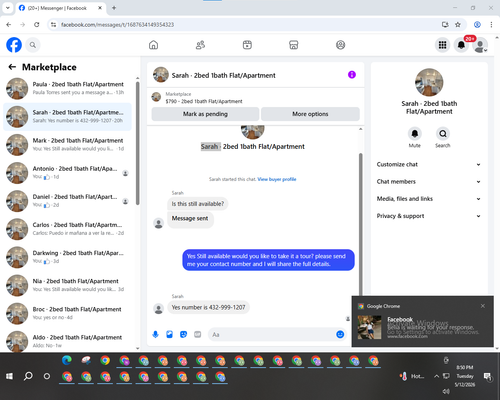Click Sarah's profile picture in right panel
This screenshot has width=500, height=400.
(429, 82)
